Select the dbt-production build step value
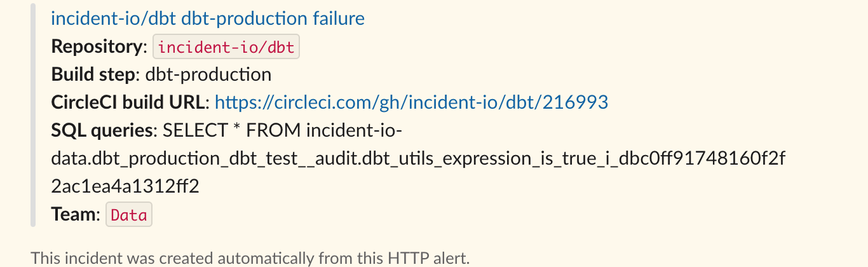Image resolution: width=868 pixels, height=267 pixels. 208,75
